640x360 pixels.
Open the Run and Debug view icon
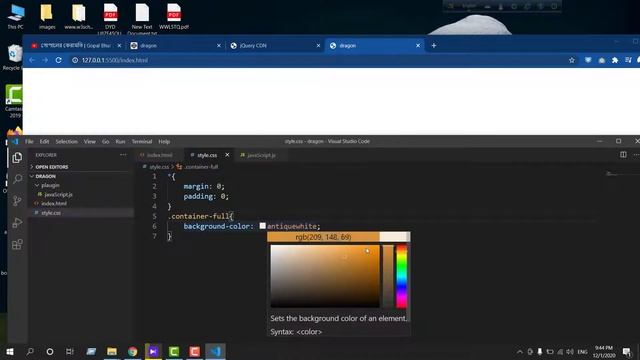(17, 222)
